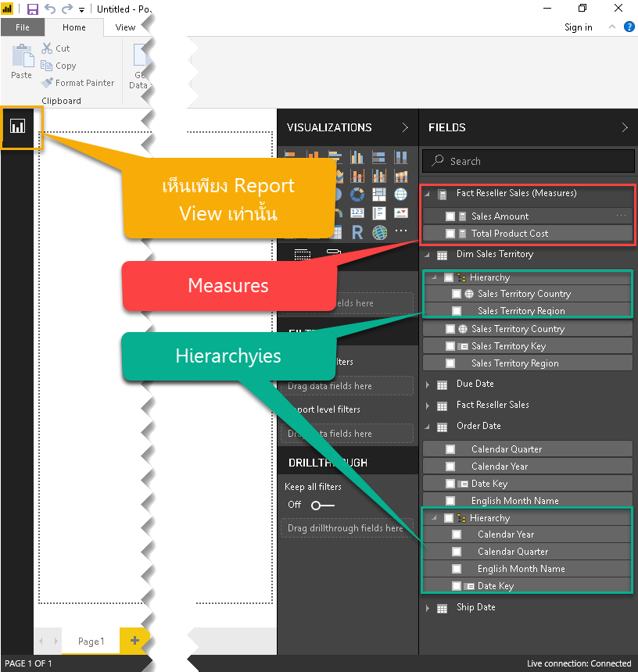Expand the Due Date table

click(426, 384)
